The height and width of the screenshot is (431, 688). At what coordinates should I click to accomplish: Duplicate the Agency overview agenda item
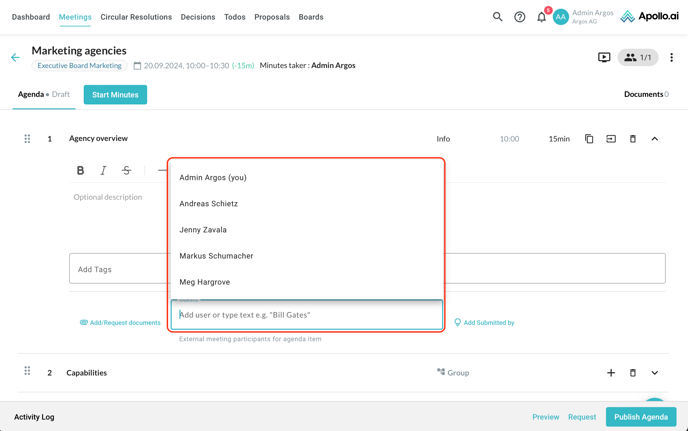coord(589,139)
